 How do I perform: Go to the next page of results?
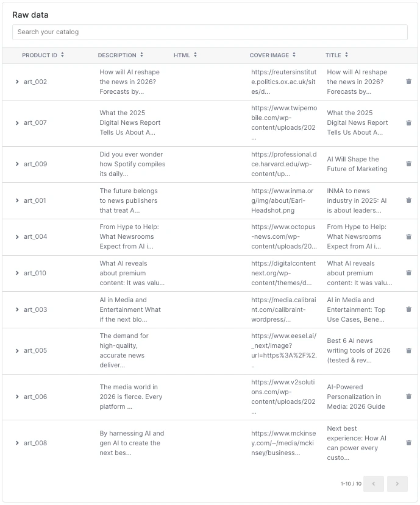tap(397, 484)
